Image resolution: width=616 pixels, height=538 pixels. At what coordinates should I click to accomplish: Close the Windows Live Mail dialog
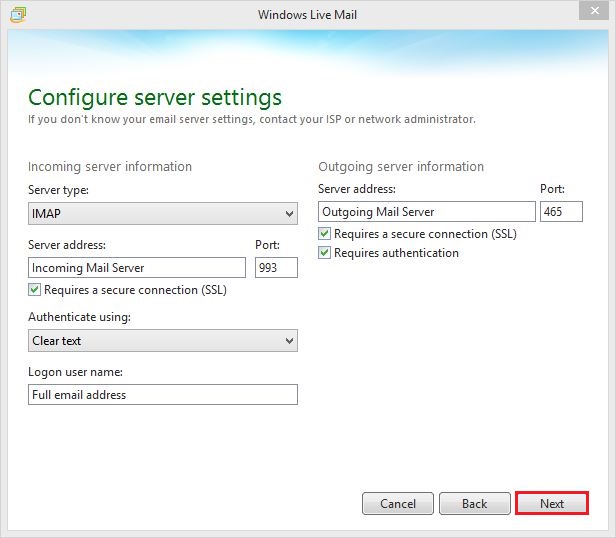coord(594,11)
